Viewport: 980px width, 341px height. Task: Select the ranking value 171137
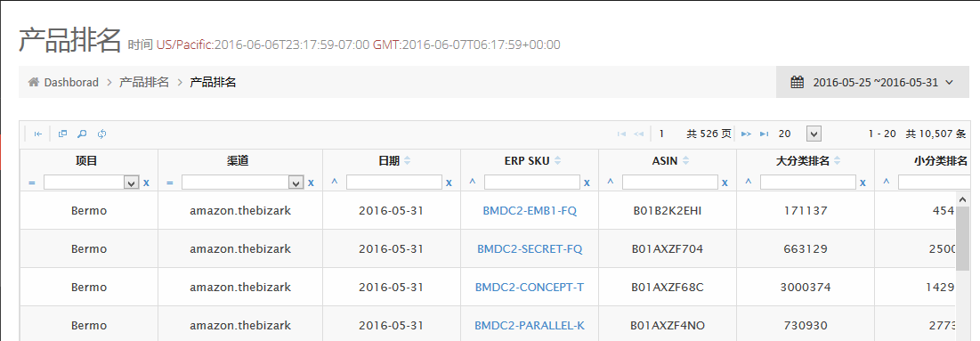coord(806,211)
